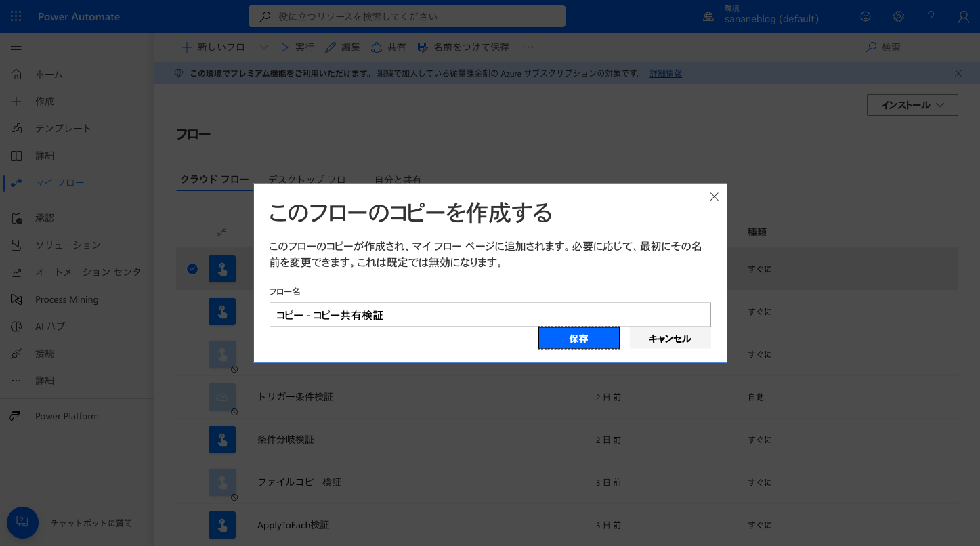Click the ApplyToEach検証 row flow icon
The height and width of the screenshot is (546, 980).
pyautogui.click(x=222, y=525)
